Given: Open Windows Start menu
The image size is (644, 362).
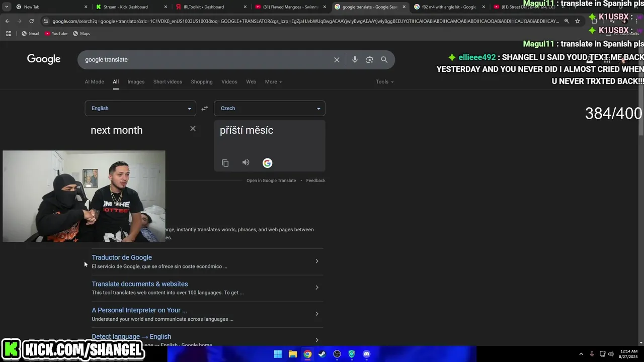Looking at the screenshot, I should (x=278, y=354).
